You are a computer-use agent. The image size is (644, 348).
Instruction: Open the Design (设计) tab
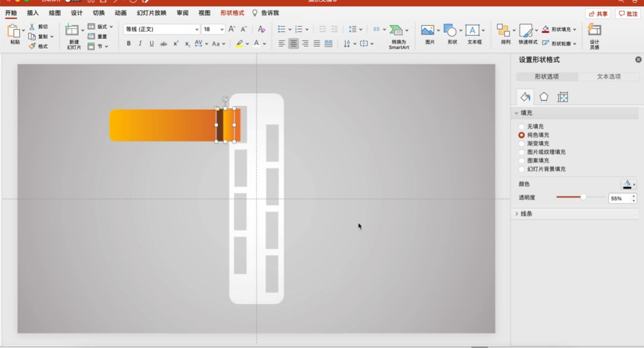[77, 13]
